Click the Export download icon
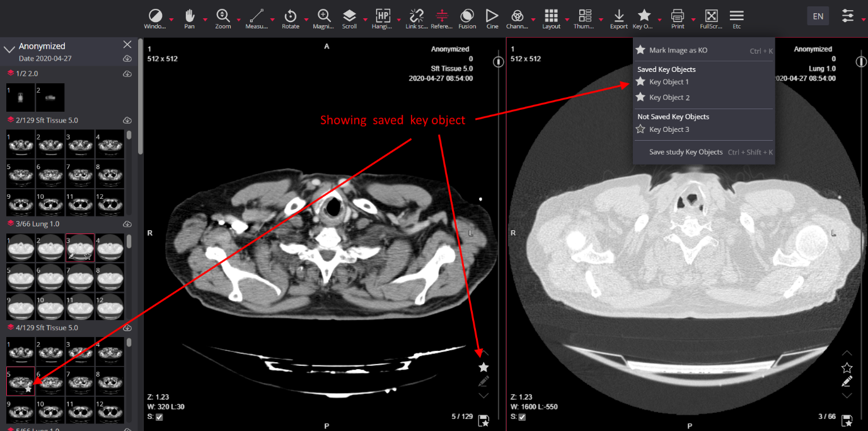The image size is (868, 431). coord(618,16)
